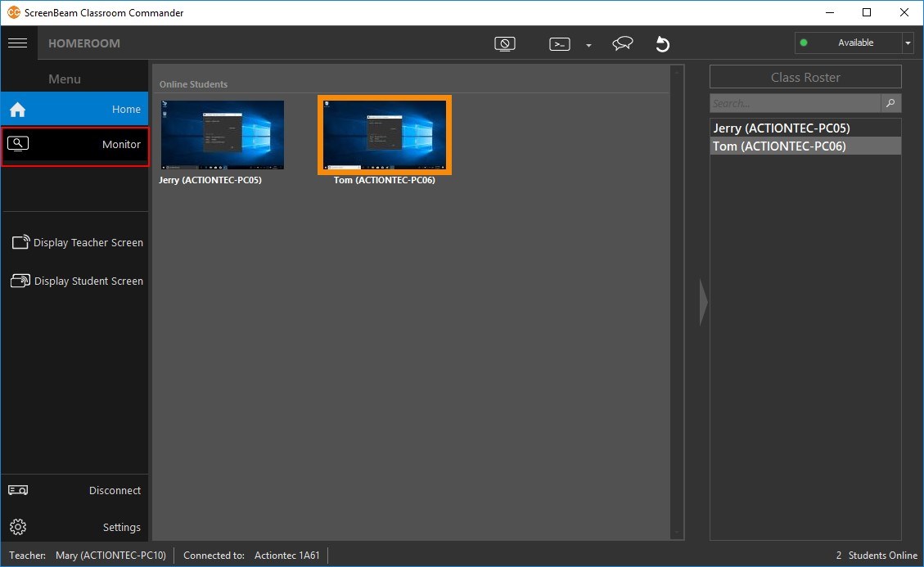Image resolution: width=924 pixels, height=567 pixels.
Task: Click the Class Roster header button
Action: tap(805, 77)
